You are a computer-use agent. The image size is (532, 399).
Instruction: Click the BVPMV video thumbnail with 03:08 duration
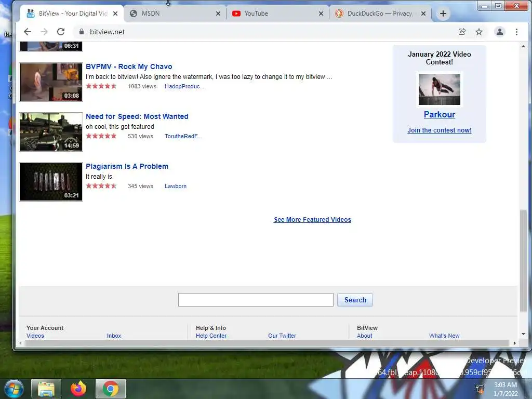51,82
